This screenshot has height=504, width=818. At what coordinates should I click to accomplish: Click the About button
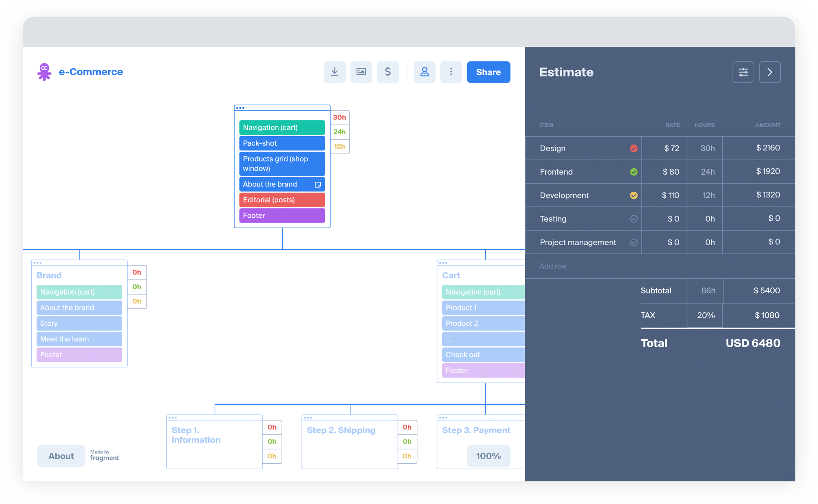(x=61, y=456)
